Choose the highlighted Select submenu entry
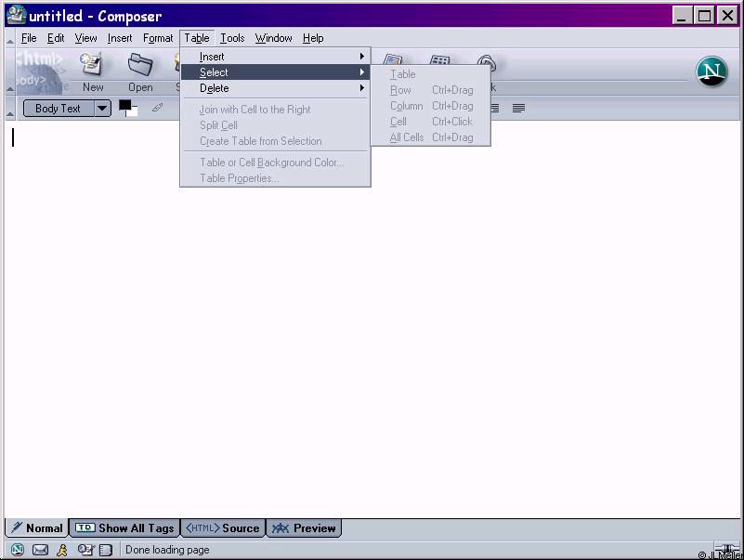Viewport: 744px width, 560px height. click(275, 72)
